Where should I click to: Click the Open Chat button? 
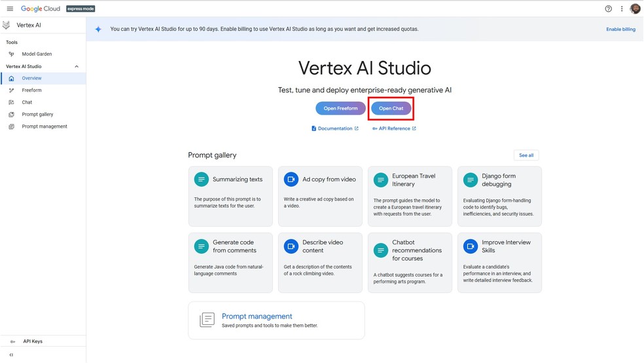point(391,109)
